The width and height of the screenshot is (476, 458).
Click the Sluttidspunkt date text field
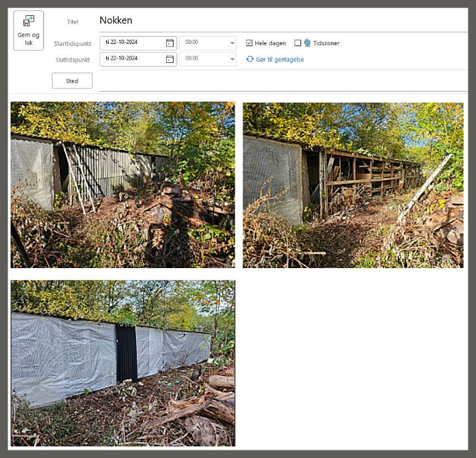click(131, 59)
